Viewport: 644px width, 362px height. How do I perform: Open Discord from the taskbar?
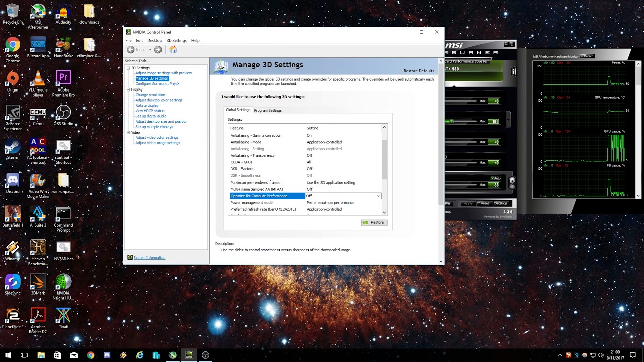tap(107, 355)
